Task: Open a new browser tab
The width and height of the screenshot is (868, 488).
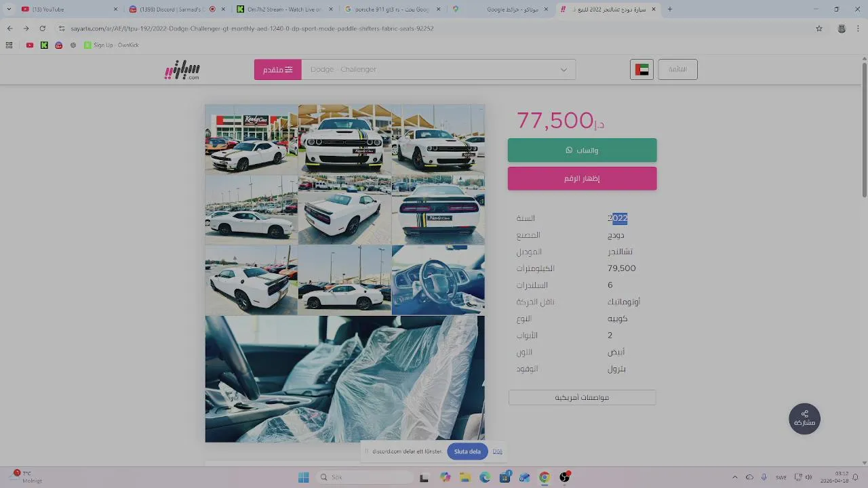Action: [x=670, y=9]
